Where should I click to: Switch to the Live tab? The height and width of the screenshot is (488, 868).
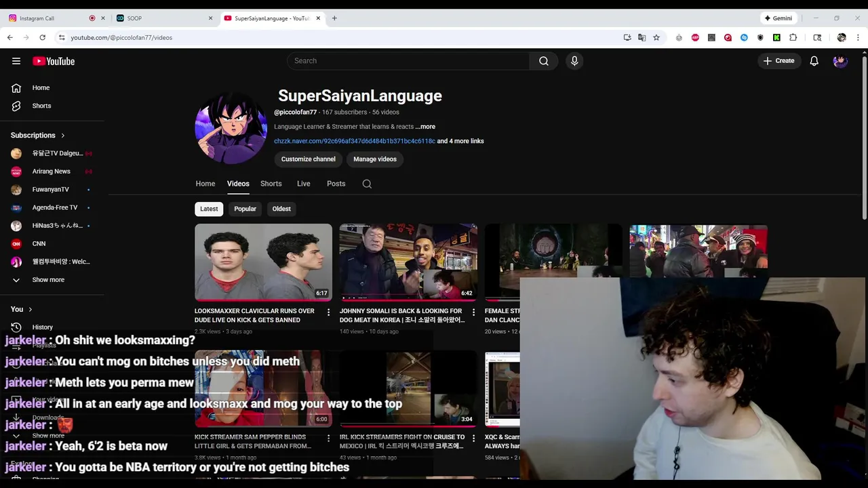(x=304, y=184)
